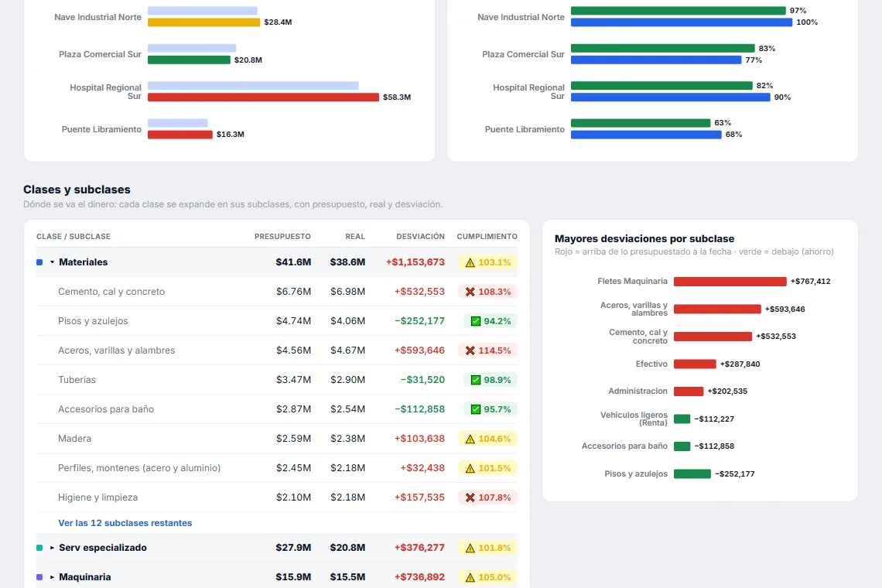Image resolution: width=882 pixels, height=588 pixels.
Task: Click the green check icon beside 94.2%
Action: point(475,321)
